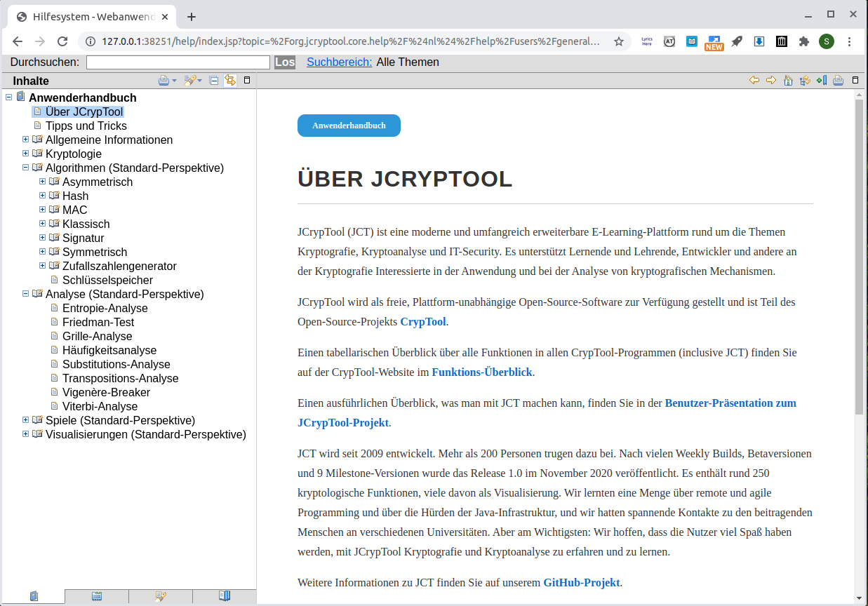Click the blue Anwenderhandbuch breadcrumb button

tap(349, 126)
